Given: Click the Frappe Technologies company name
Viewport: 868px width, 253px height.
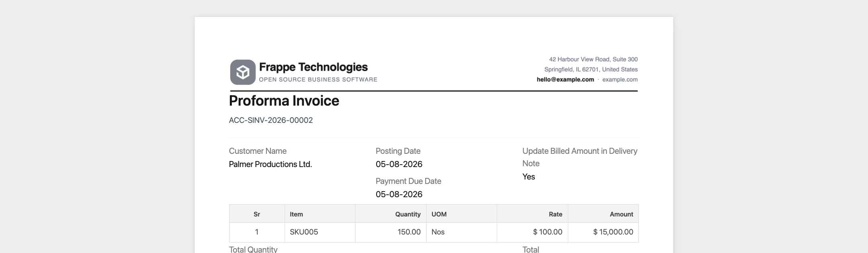Looking at the screenshot, I should 313,67.
